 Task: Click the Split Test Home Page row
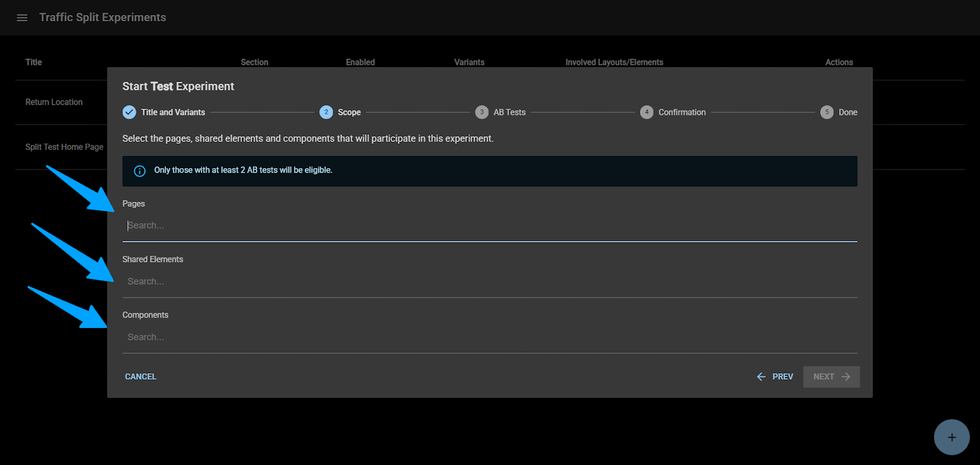64,147
